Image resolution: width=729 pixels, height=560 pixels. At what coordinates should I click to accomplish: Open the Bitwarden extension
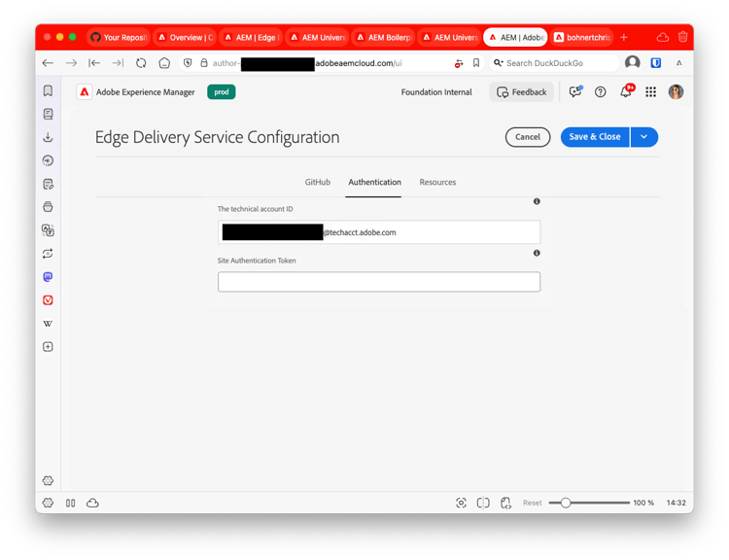click(656, 63)
